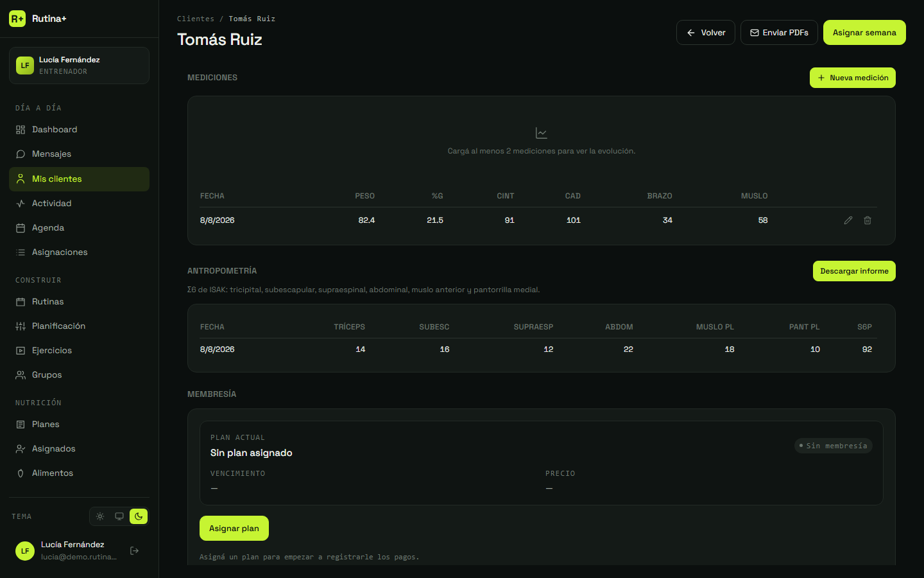924x578 pixels.
Task: Open Rutinas in the sidebar
Action: point(79,302)
